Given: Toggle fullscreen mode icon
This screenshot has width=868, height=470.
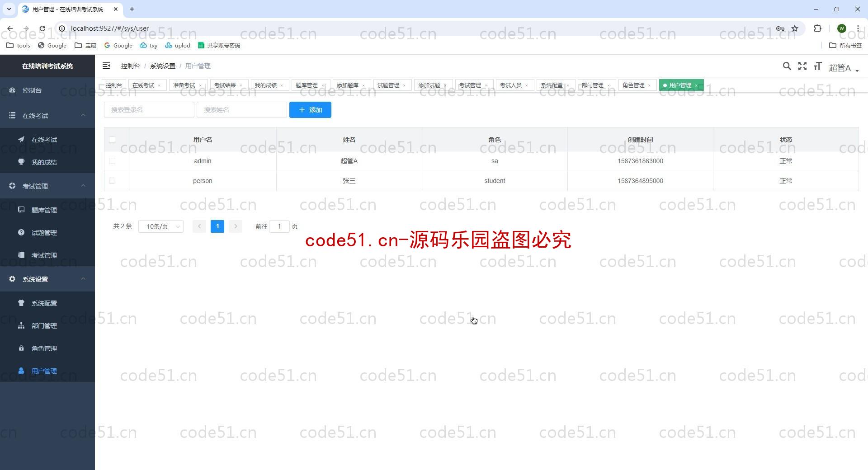Looking at the screenshot, I should tap(802, 66).
